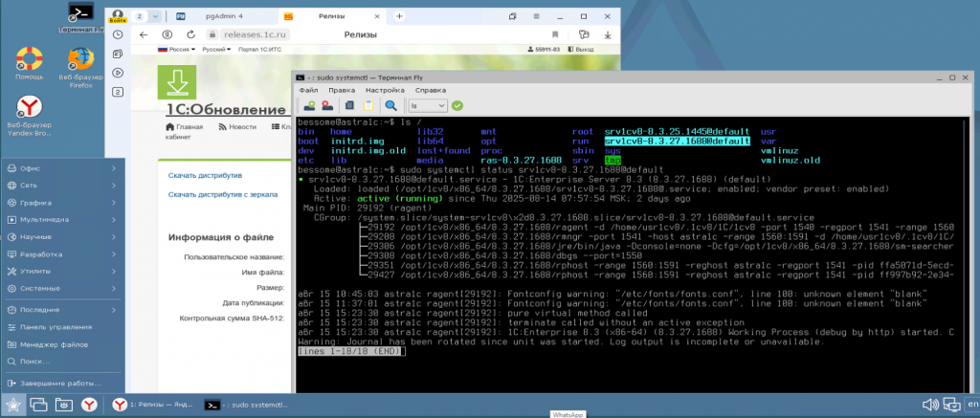Click the Поиск... start menu entry
Image resolution: width=980 pixels, height=418 pixels.
[x=62, y=362]
